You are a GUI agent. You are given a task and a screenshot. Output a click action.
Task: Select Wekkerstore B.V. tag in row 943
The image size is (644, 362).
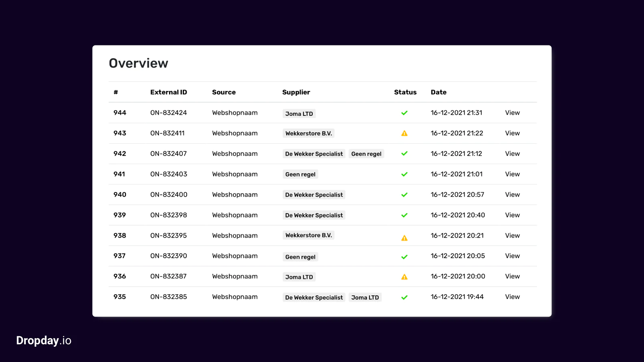309,134
